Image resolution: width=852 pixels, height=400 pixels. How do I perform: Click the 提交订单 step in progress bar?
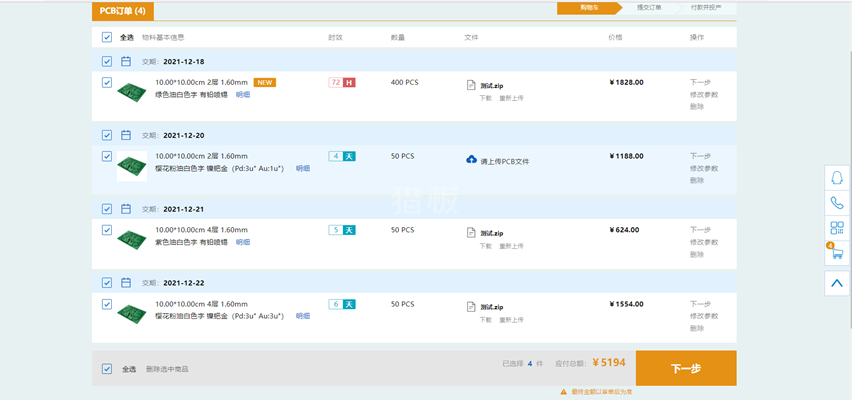pos(649,8)
